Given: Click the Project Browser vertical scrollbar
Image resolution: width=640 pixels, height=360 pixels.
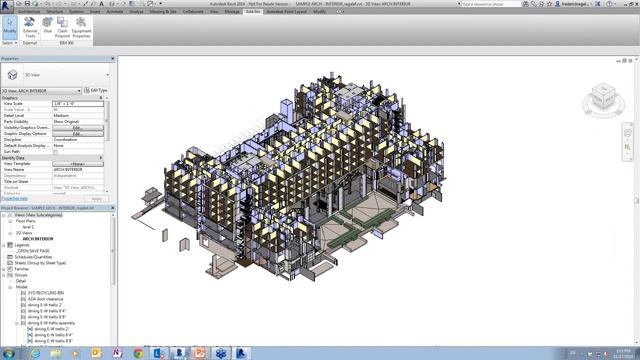Looking at the screenshot, I should point(113,251).
